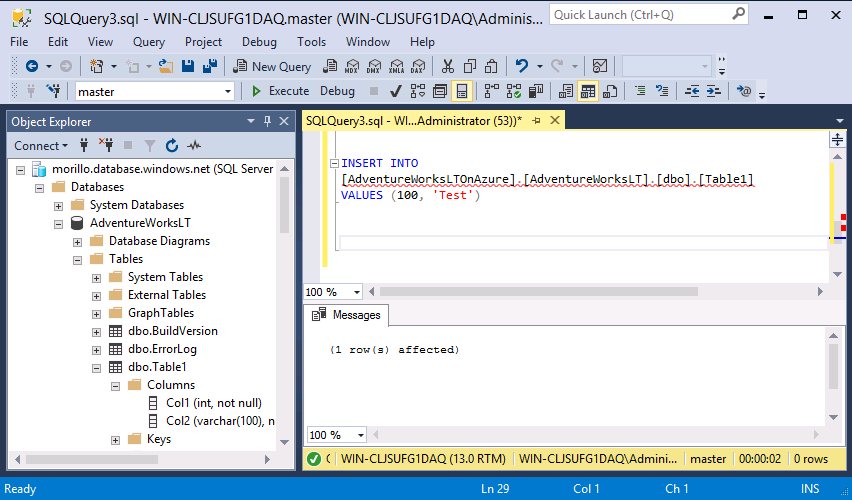Image resolution: width=852 pixels, height=500 pixels.
Task: Select Results to Grid mode
Action: [587, 91]
